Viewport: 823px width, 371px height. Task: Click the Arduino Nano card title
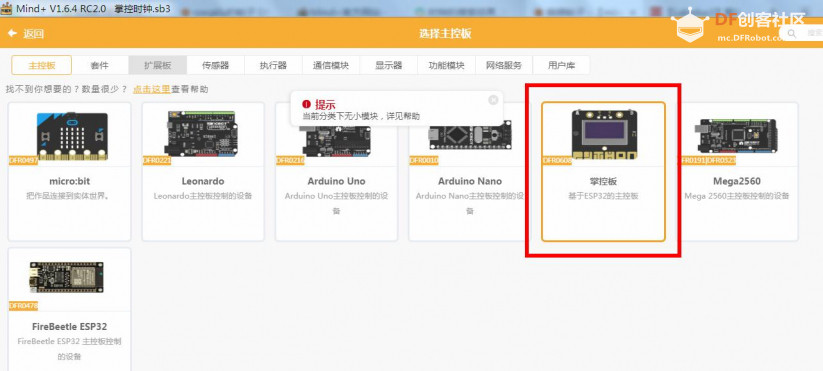470,181
